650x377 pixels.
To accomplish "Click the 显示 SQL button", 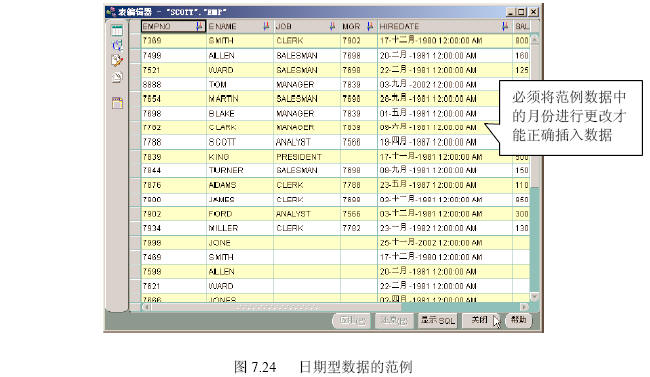I will (437, 321).
